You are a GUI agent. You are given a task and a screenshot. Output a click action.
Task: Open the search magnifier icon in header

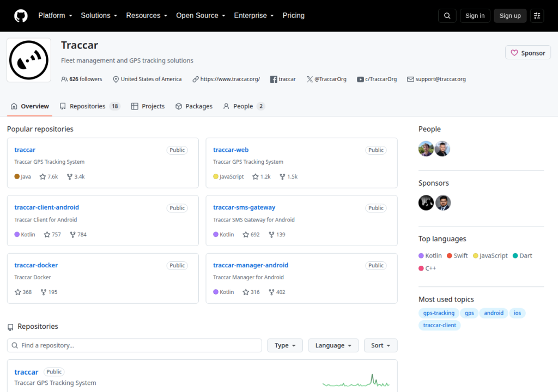447,16
